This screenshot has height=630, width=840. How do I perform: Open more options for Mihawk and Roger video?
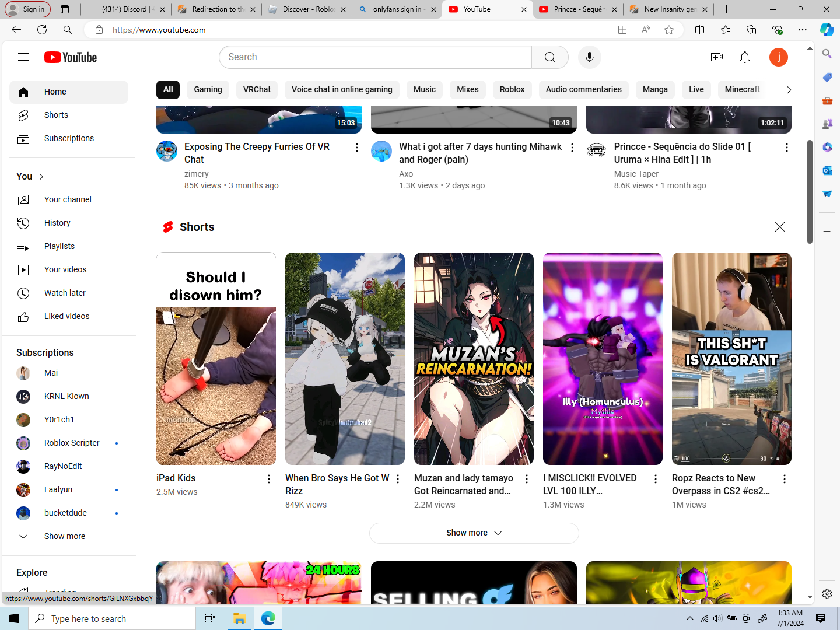(572, 148)
